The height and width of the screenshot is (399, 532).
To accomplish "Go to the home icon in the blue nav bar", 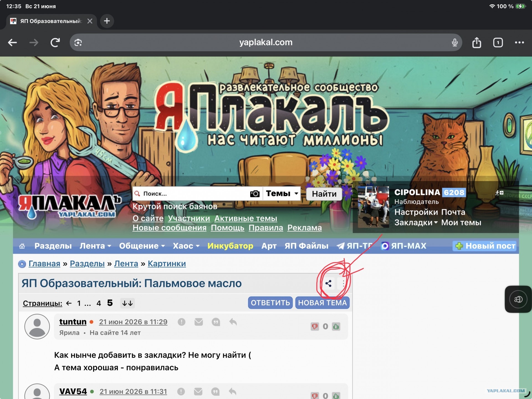I will point(22,246).
